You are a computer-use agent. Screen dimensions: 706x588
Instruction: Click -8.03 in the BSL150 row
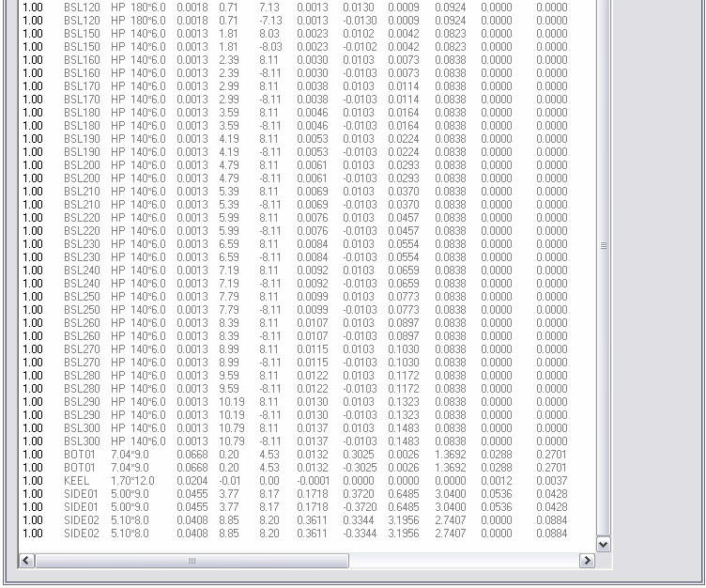pyautogui.click(x=270, y=46)
